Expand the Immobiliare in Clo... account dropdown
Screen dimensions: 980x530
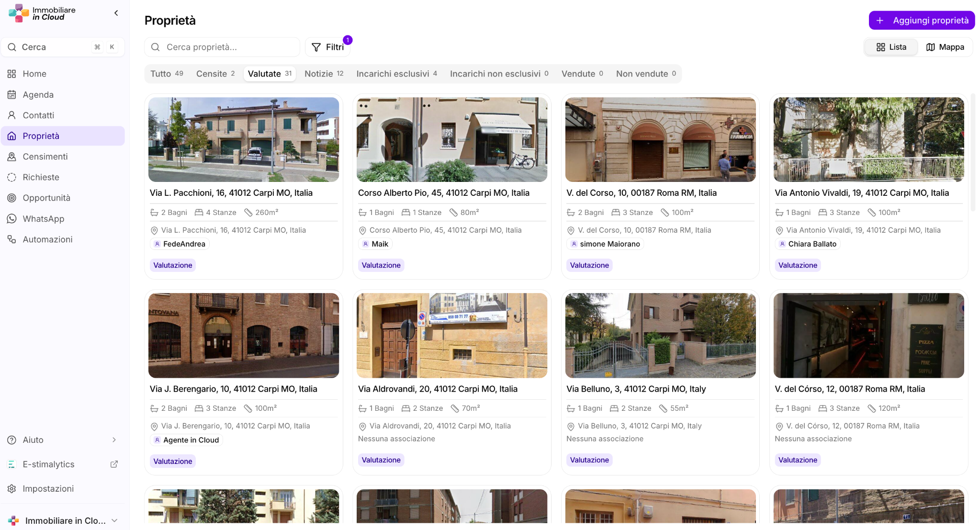point(114,520)
